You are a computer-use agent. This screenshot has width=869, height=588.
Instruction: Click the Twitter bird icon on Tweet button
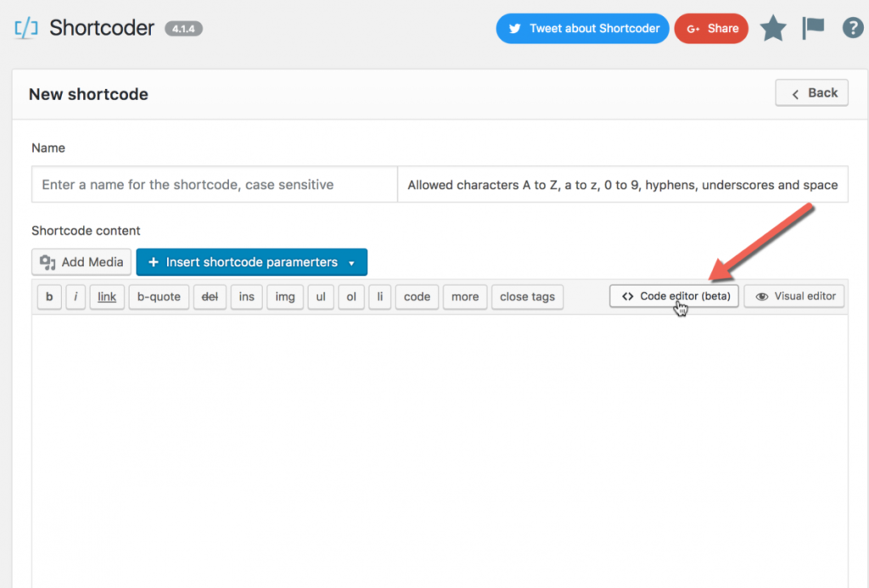click(x=517, y=28)
